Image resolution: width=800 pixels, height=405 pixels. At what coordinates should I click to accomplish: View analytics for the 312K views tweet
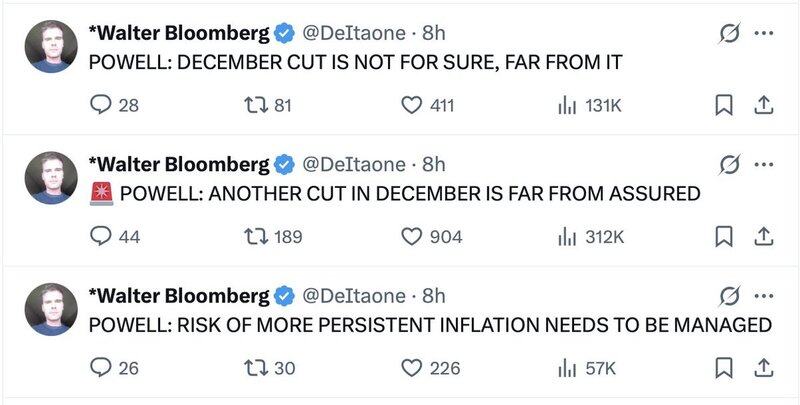tap(566, 237)
